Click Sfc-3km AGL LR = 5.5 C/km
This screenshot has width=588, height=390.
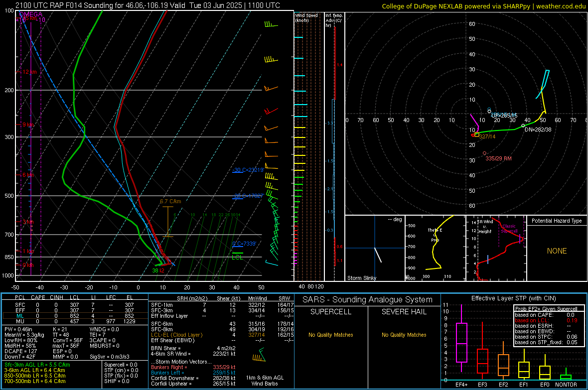click(37, 365)
